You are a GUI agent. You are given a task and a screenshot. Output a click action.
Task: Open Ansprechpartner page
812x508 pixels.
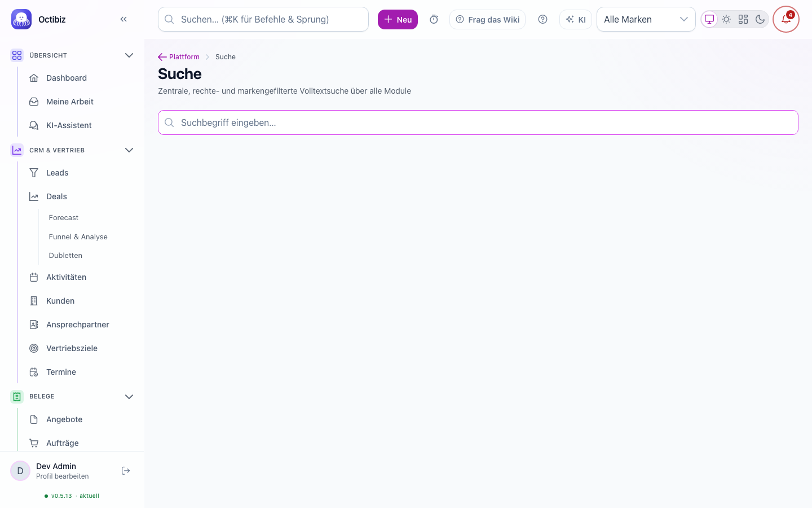click(79, 325)
